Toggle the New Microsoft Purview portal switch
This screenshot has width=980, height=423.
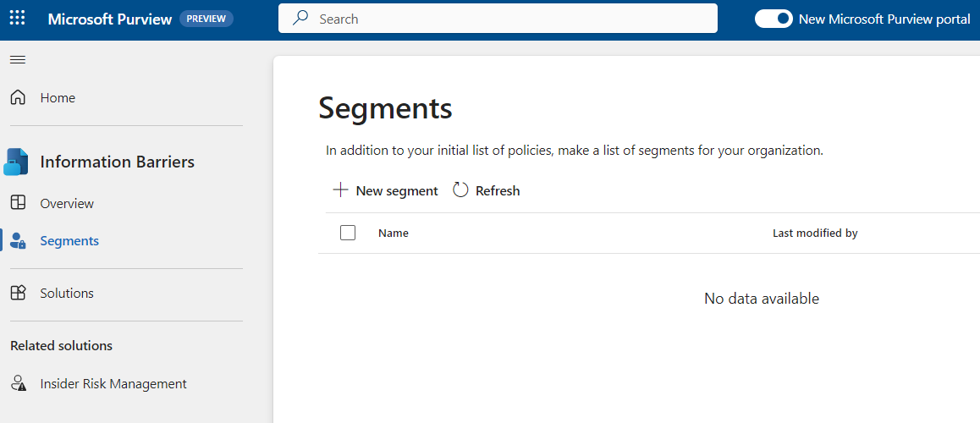774,19
